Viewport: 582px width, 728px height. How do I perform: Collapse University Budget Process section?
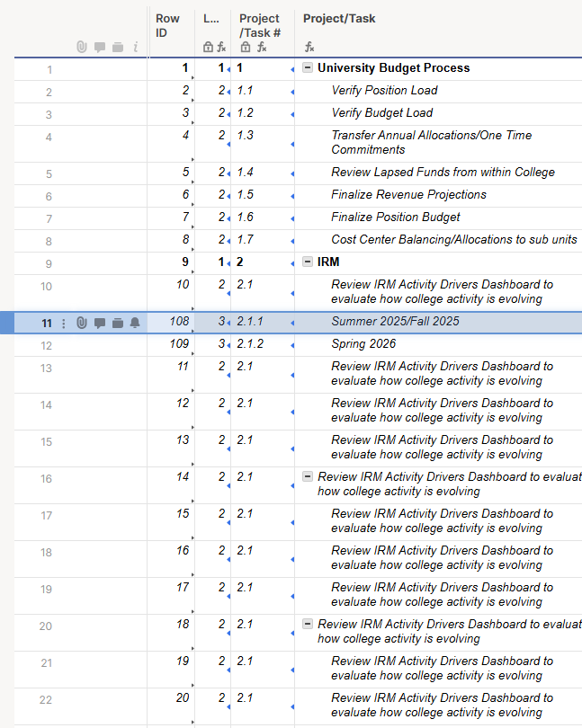coord(308,67)
